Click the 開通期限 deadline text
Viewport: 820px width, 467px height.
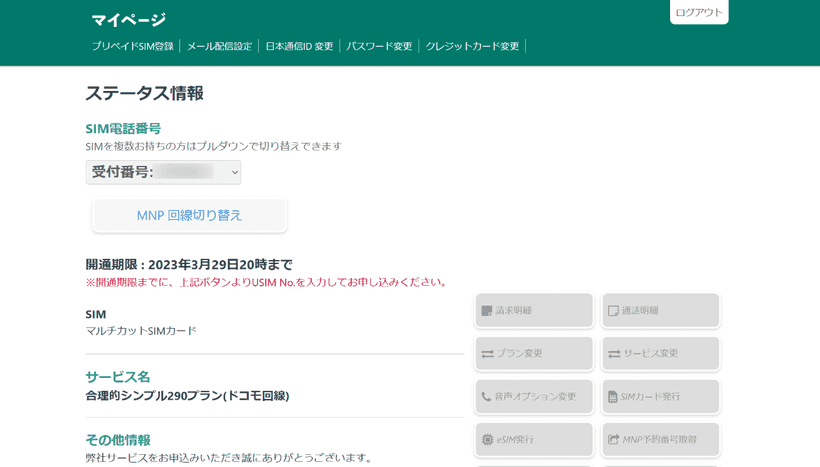[189, 265]
